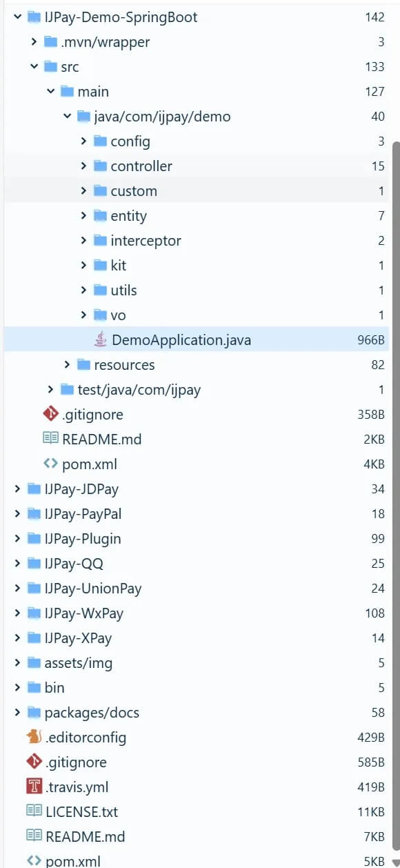This screenshot has height=868, width=400.
Task: Expand the controller folder
Action: pos(83,166)
